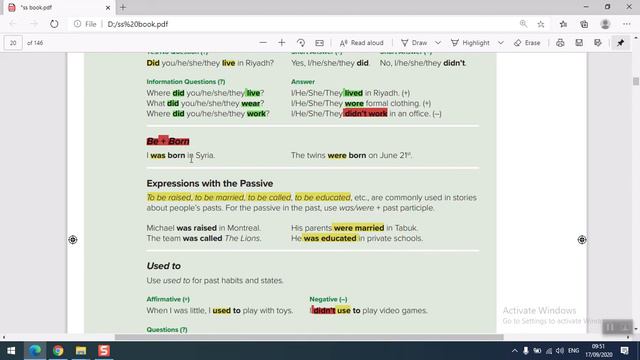Click the vertical scrollbar thumb
Screen dimensions: 640x360
pos(636,82)
